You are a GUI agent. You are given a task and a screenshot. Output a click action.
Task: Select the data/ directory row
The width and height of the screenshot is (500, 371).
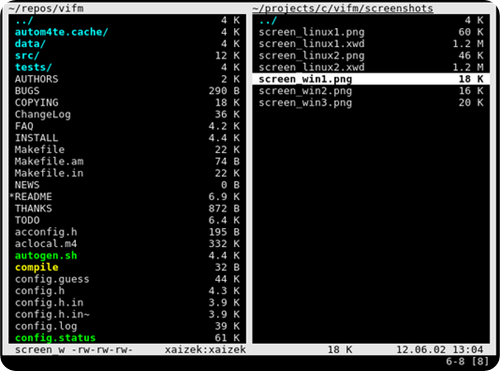click(x=127, y=44)
